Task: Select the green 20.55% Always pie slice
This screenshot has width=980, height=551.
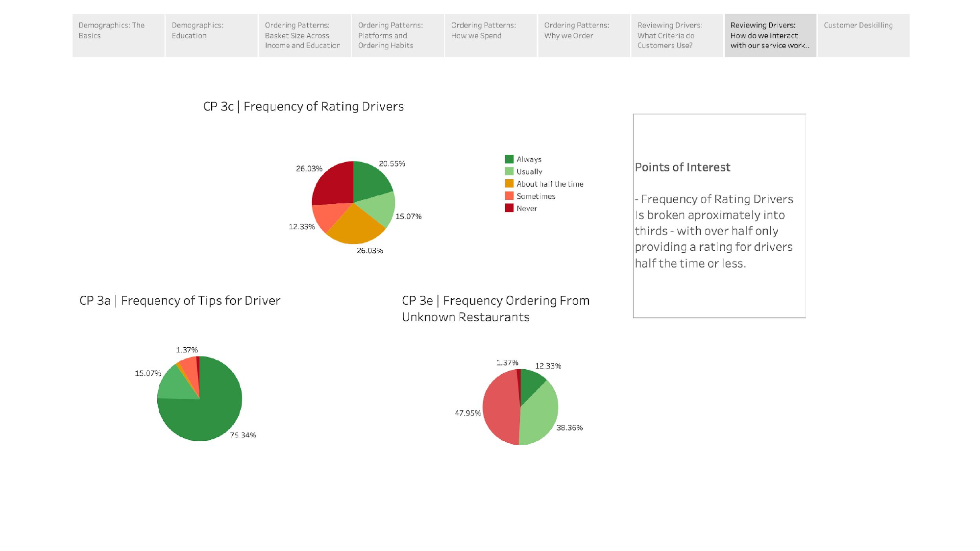Action: click(x=370, y=181)
